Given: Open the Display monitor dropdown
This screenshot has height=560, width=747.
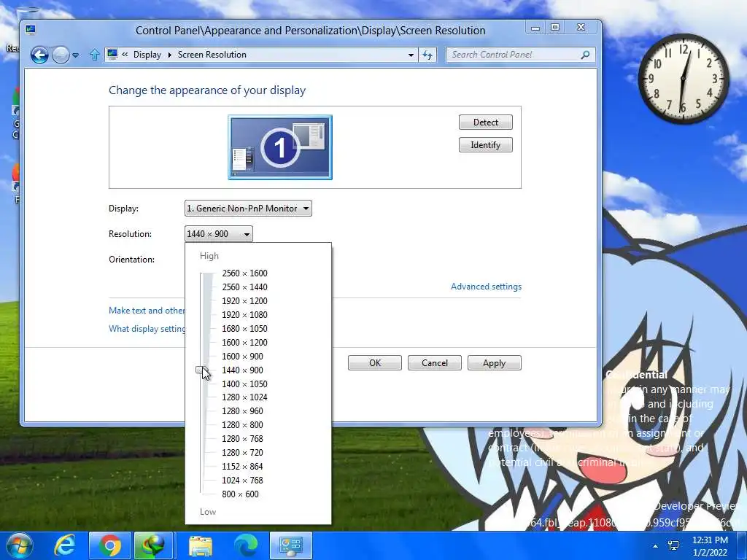Looking at the screenshot, I should (x=248, y=208).
